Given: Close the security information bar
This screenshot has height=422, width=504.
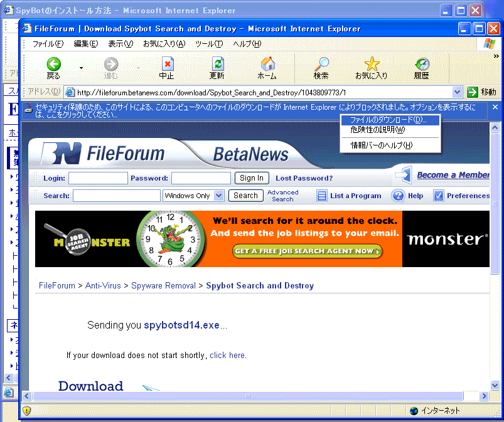Looking at the screenshot, I should pos(495,107).
